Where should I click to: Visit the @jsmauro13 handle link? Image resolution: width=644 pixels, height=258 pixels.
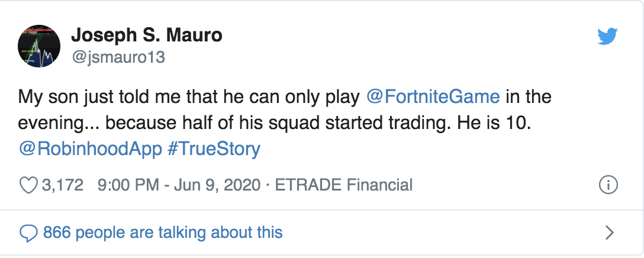[x=118, y=57]
